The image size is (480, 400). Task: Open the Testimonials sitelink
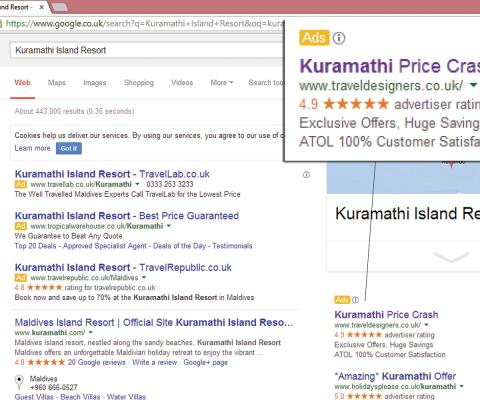click(x=232, y=246)
